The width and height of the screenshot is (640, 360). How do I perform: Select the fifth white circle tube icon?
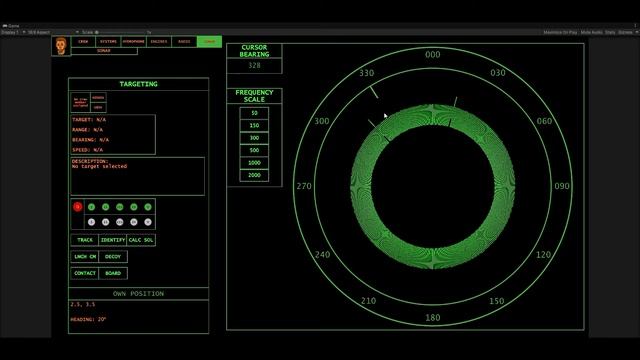click(x=148, y=222)
